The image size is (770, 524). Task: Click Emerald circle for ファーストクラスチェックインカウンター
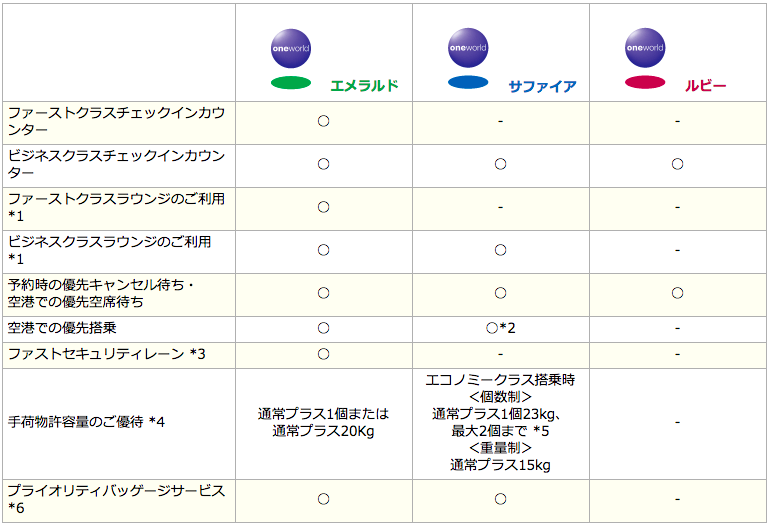[x=323, y=121]
